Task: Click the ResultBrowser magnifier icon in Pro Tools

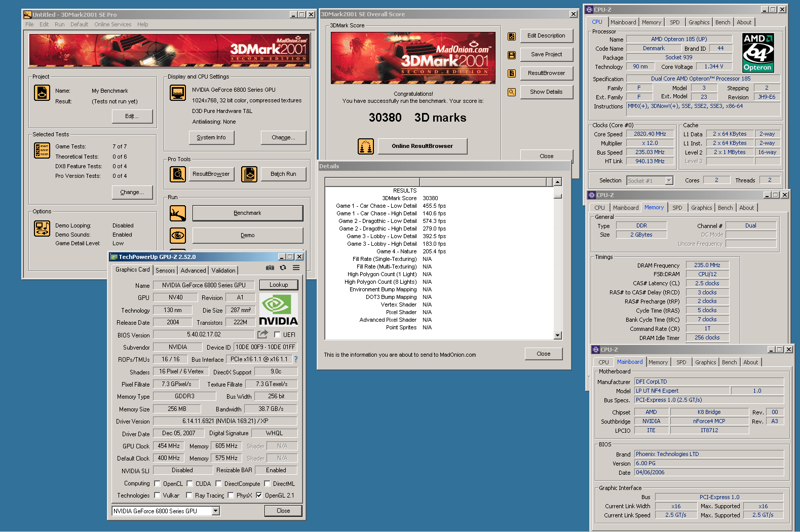Action: (178, 174)
